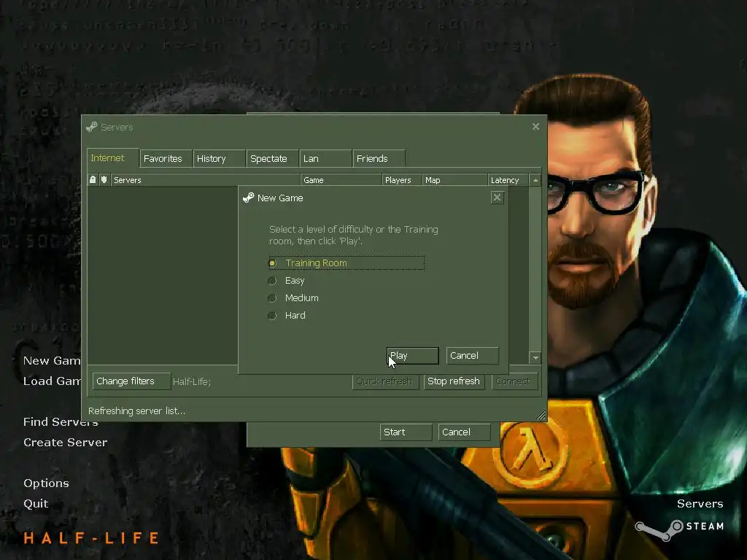Sort by Game column header
The width and height of the screenshot is (747, 560).
pyautogui.click(x=341, y=180)
